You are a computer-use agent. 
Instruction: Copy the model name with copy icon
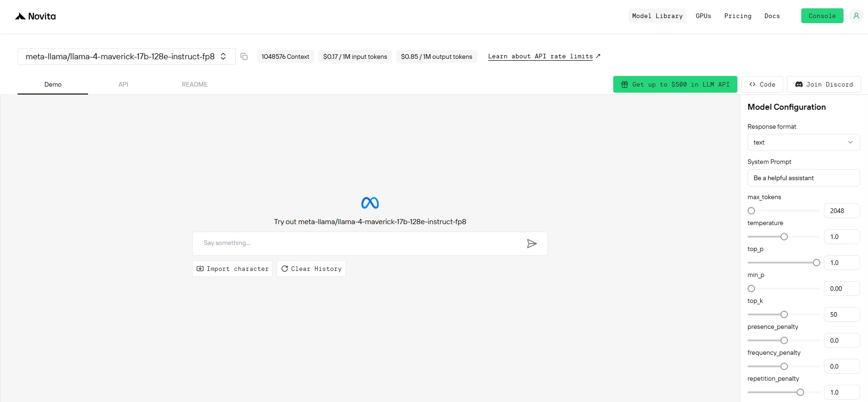tap(244, 57)
